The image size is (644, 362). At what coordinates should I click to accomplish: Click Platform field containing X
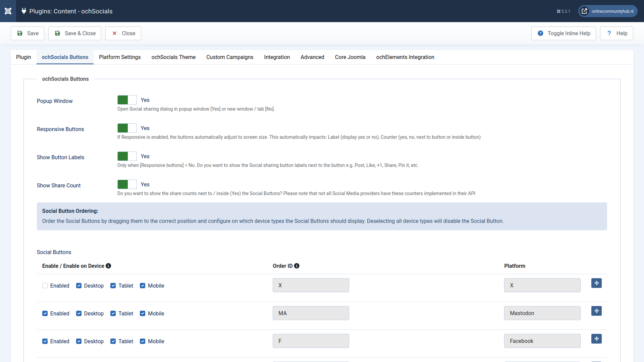point(542,285)
